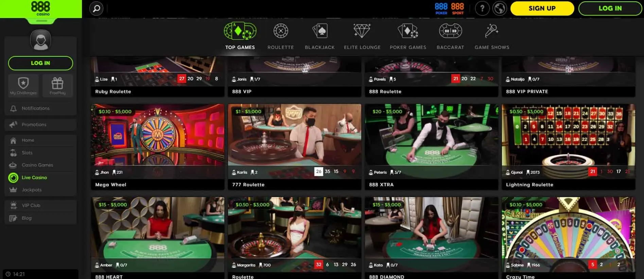The width and height of the screenshot is (644, 279).
Task: Click the Ruby Roulette title
Action: 113,92
